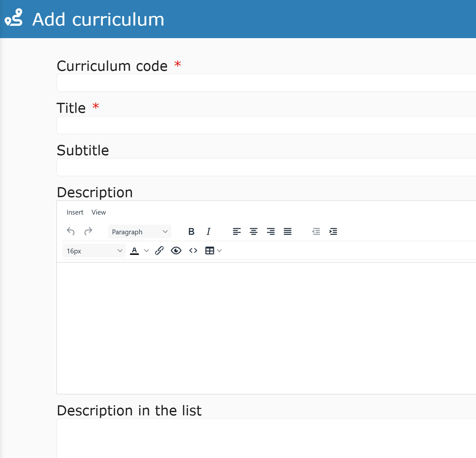Viewport: 476px width, 458px height.
Task: Center align the description text
Action: (x=254, y=231)
